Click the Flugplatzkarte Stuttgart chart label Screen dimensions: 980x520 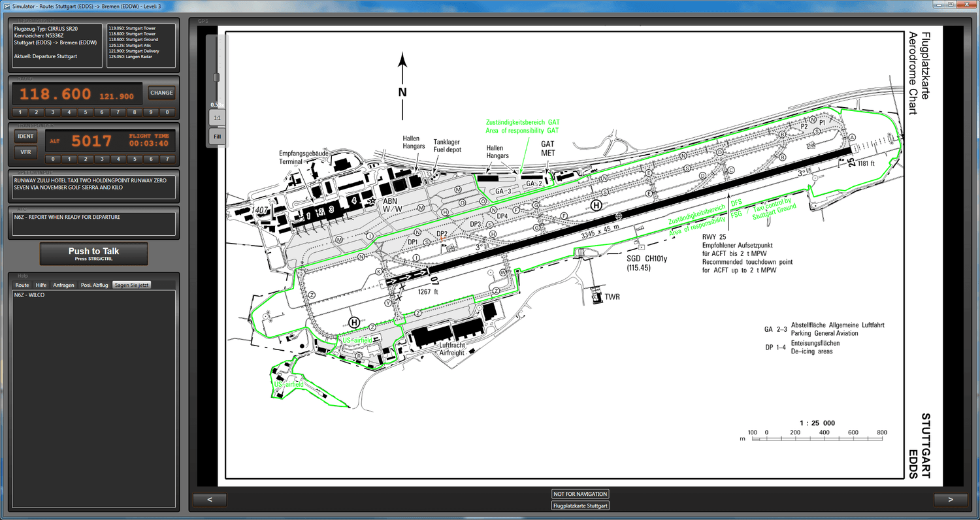tap(580, 506)
